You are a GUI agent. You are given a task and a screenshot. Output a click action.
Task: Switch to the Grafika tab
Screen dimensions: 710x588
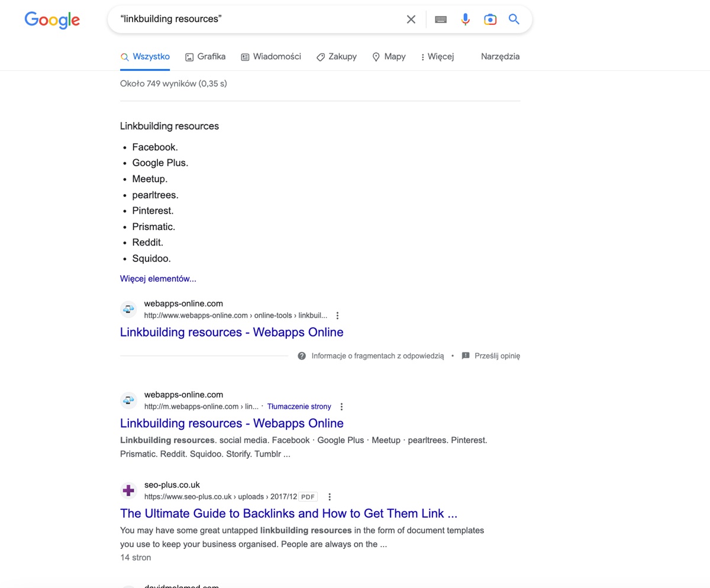[x=205, y=57]
